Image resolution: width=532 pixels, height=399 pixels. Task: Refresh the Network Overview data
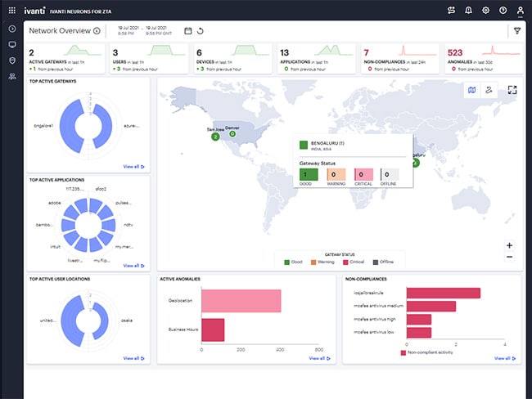tap(201, 31)
